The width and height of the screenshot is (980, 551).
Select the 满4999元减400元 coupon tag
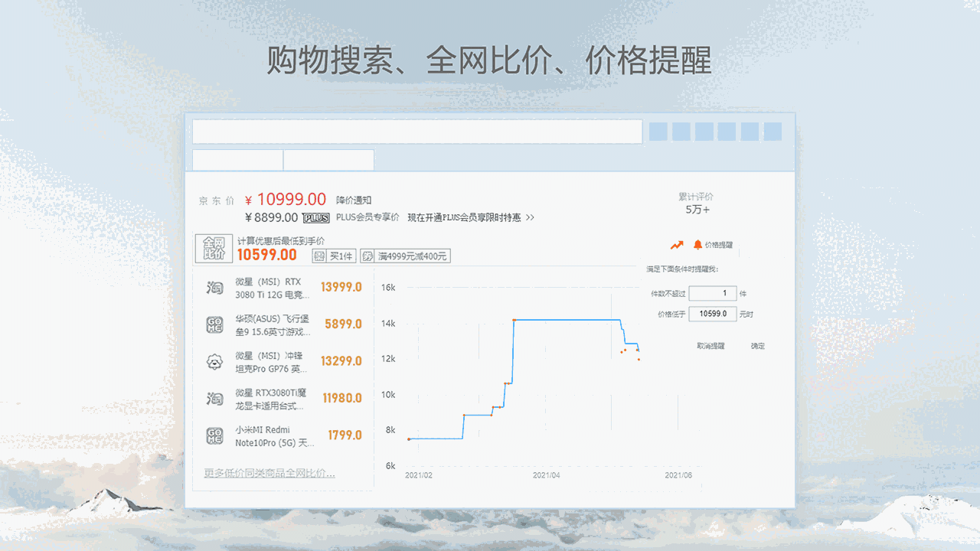tap(406, 256)
